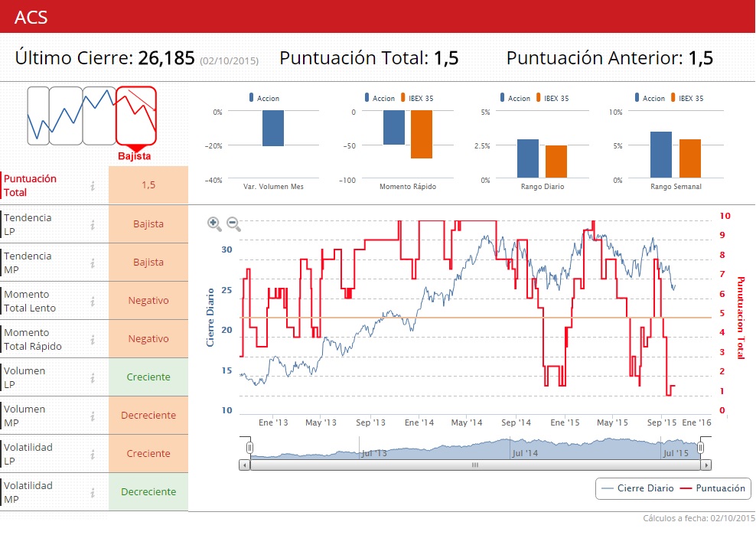This screenshot has width=756, height=535.
Task: Open info icon for Momento Total Rápido
Action: pyautogui.click(x=93, y=339)
